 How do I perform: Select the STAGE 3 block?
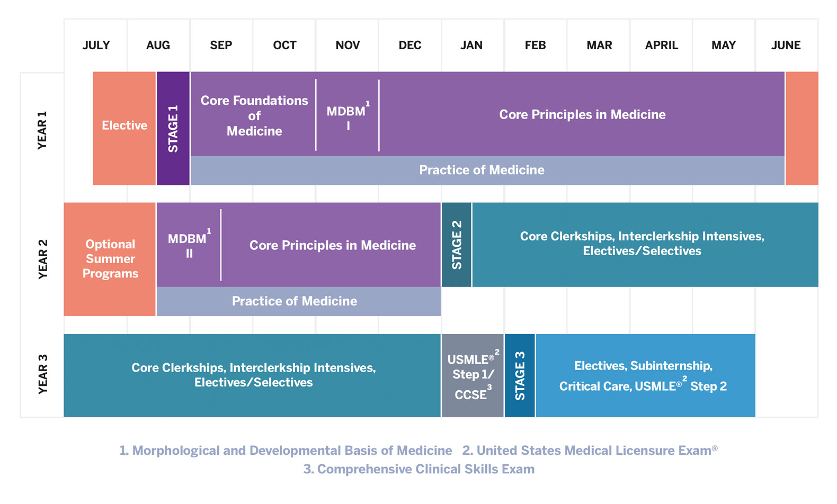520,376
